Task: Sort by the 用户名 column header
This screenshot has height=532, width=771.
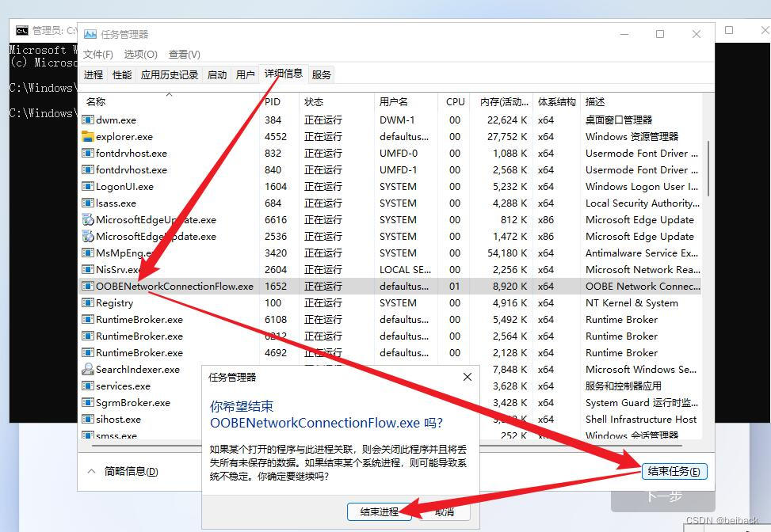Action: click(406, 101)
